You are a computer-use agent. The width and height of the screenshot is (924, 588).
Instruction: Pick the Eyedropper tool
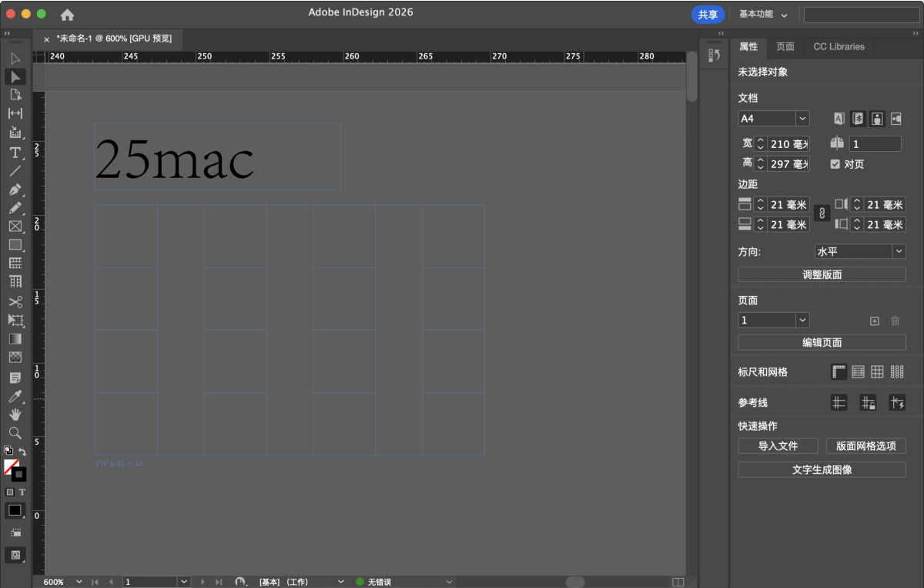click(15, 397)
